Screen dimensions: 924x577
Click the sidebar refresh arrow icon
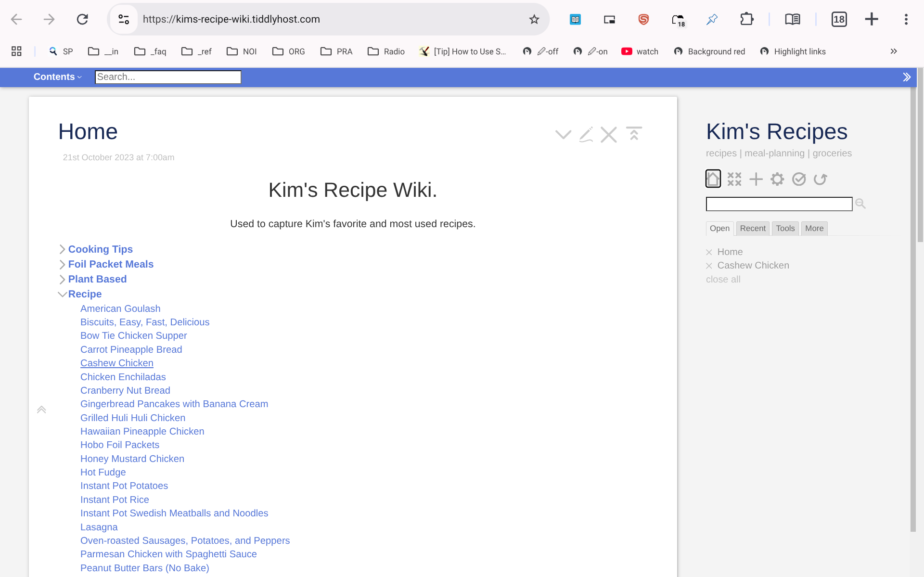pyautogui.click(x=820, y=179)
